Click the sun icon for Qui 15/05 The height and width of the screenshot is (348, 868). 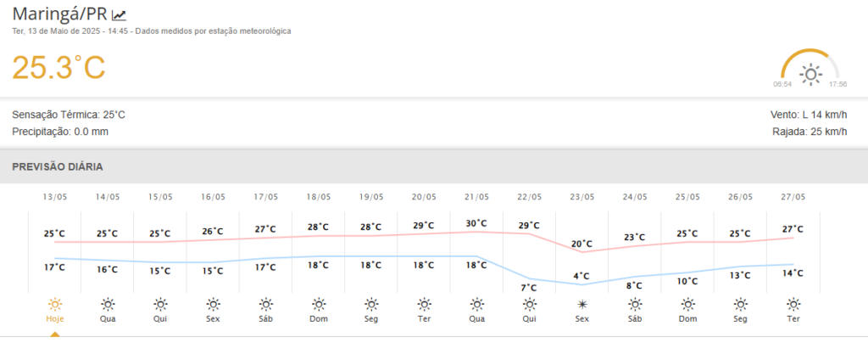tap(160, 304)
